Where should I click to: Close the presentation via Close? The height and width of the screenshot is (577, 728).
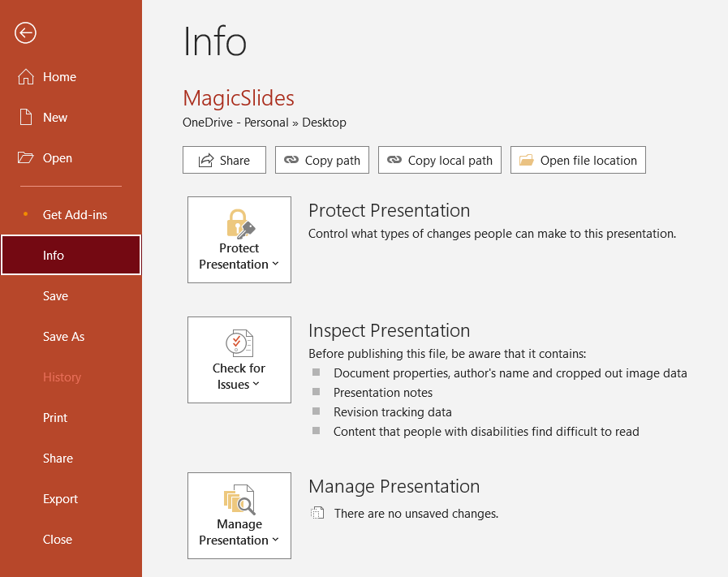71,540
